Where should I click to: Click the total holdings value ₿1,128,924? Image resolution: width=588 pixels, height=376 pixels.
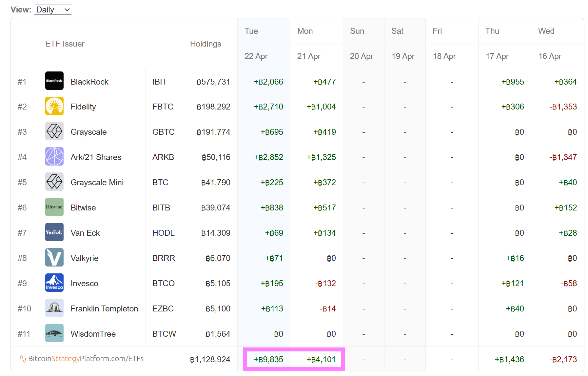[x=210, y=360]
